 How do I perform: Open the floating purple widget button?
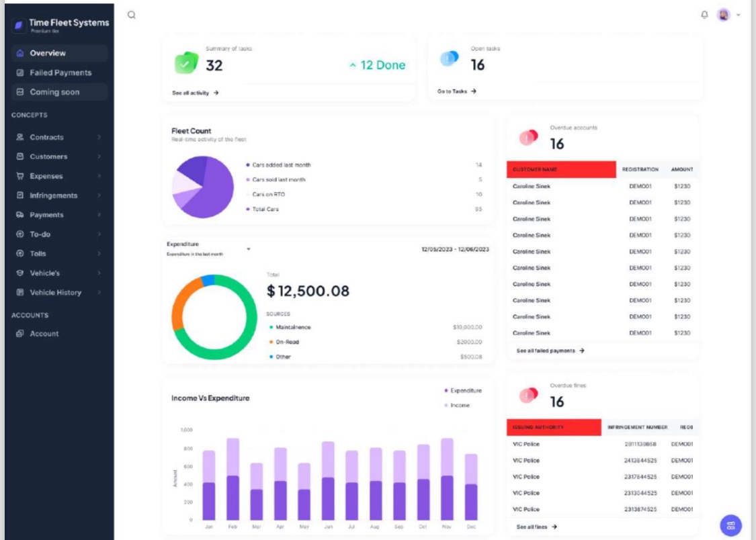pyautogui.click(x=730, y=525)
